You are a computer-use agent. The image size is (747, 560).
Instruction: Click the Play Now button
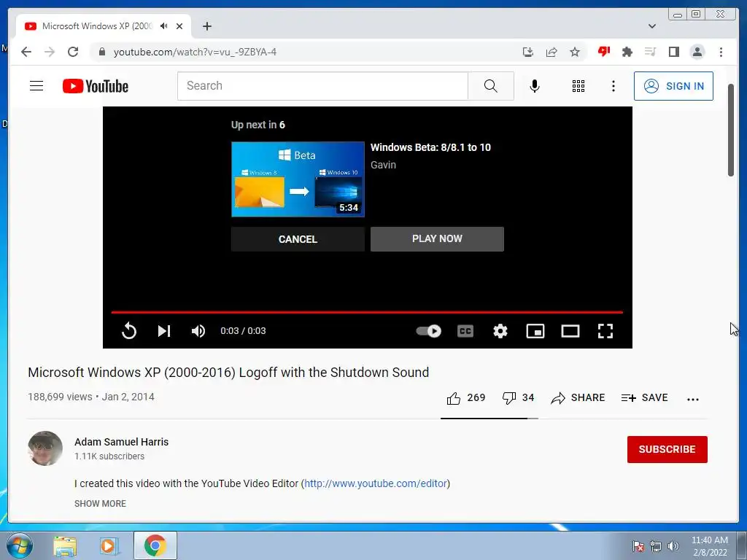point(437,238)
